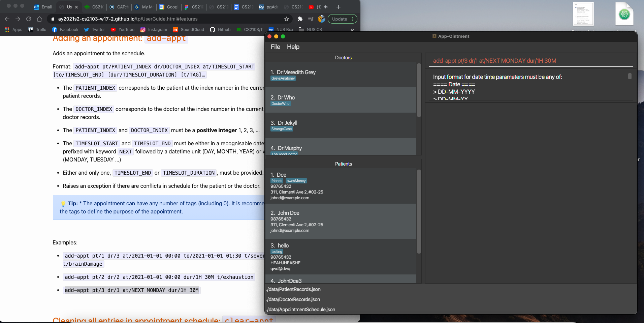Viewport: 644px width, 323px height.
Task: Open the File menu in App-Ointment
Action: point(275,47)
